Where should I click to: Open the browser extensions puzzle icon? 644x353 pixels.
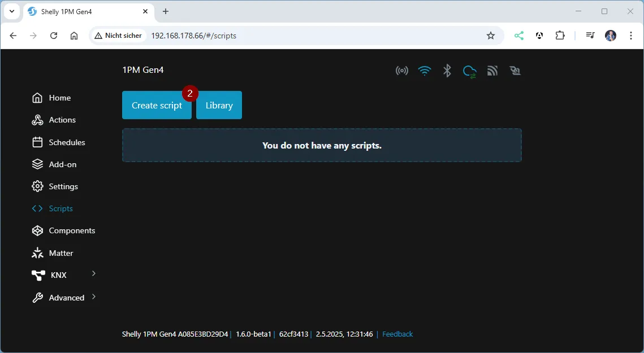click(560, 36)
